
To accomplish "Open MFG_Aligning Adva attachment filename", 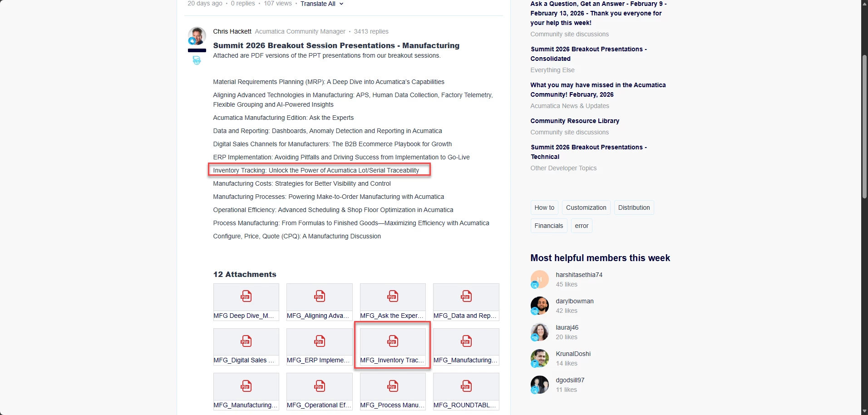I will (318, 316).
